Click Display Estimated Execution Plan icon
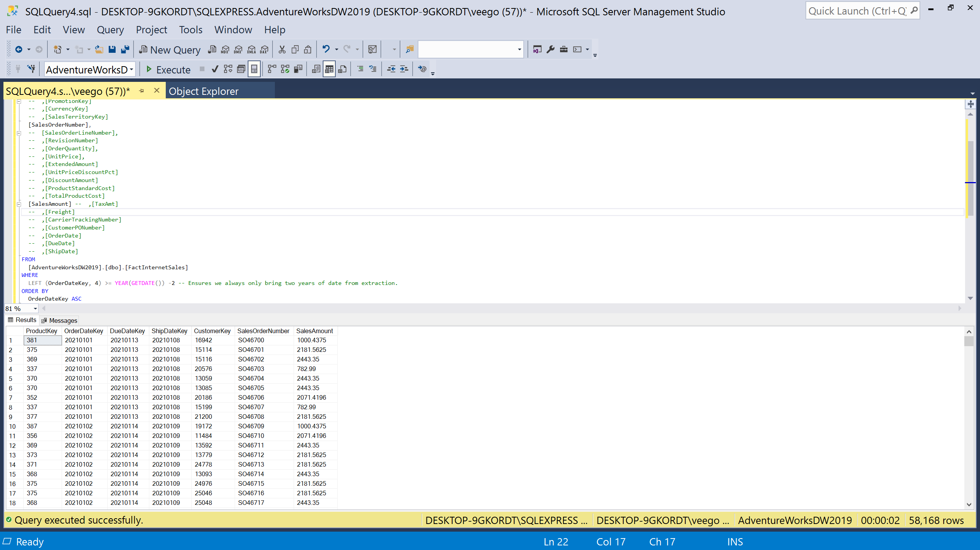Image resolution: width=980 pixels, height=550 pixels. [x=228, y=69]
